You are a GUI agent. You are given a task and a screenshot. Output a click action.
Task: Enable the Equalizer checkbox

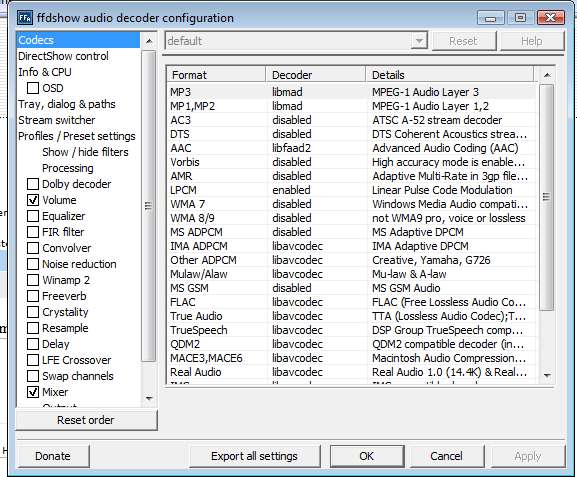[x=33, y=216]
